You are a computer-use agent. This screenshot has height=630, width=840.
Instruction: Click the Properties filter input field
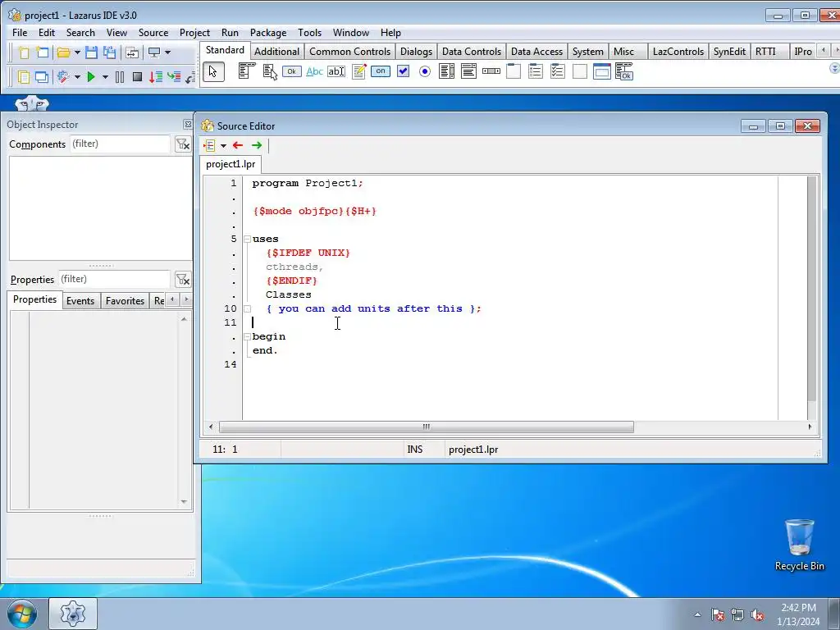(x=114, y=279)
